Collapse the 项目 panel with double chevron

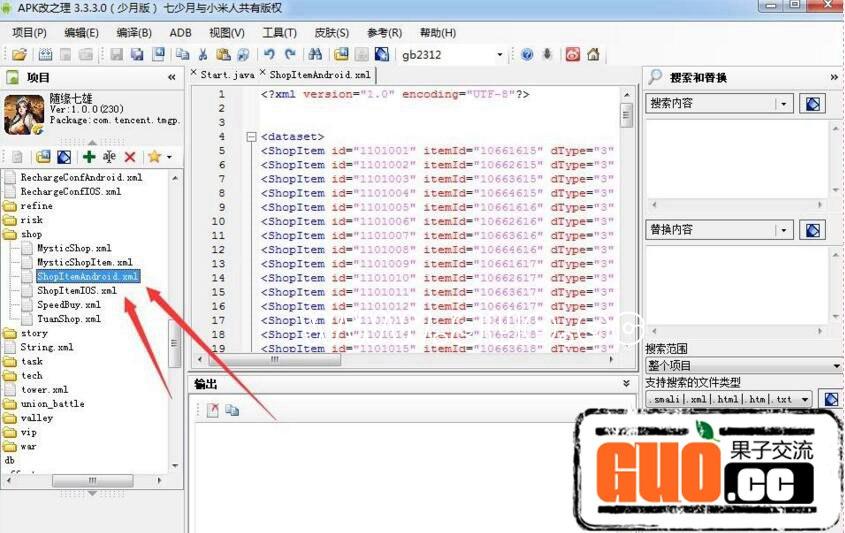click(171, 77)
